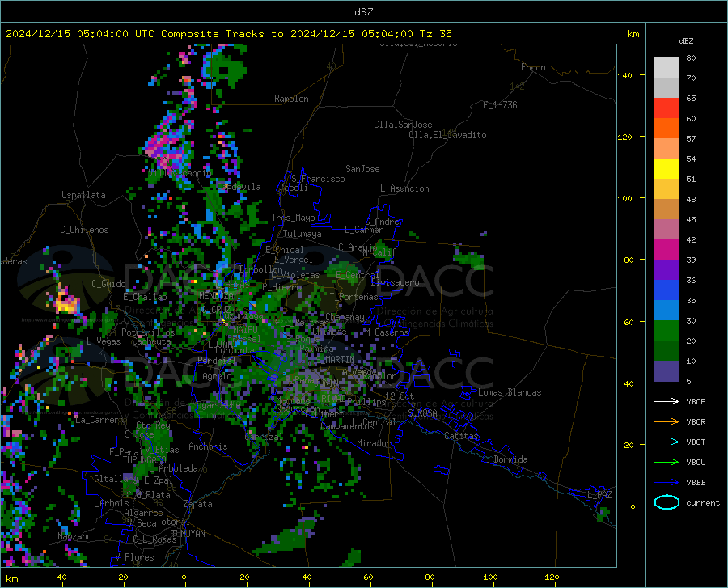The height and width of the screenshot is (588, 728).
Task: Click the 'C_Guido' map label
Action: coord(108,284)
